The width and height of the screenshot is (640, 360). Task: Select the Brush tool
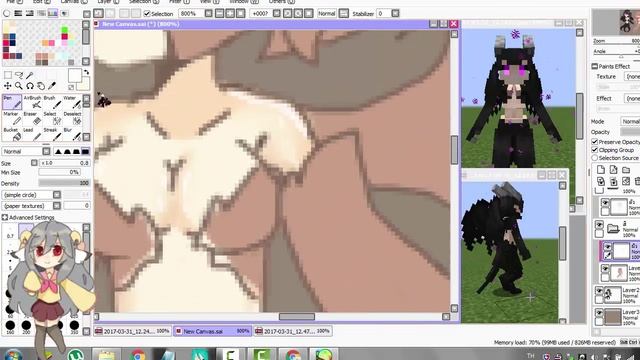pos(52,102)
